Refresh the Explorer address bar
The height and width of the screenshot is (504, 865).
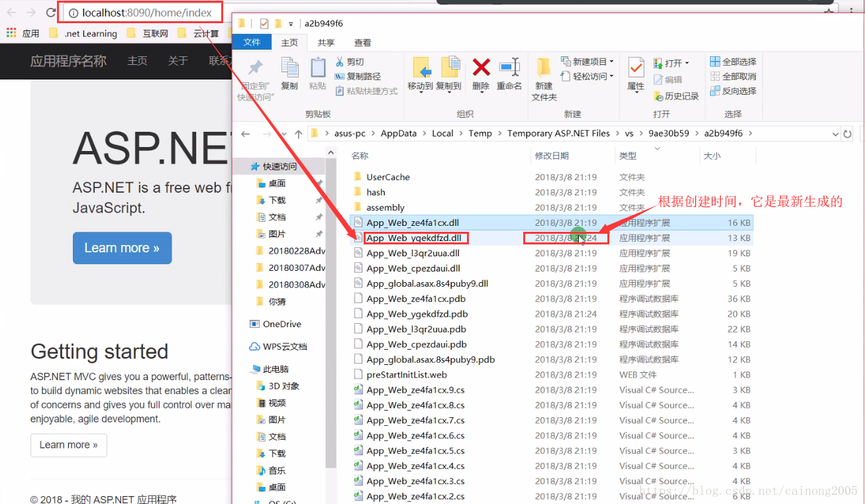[848, 134]
